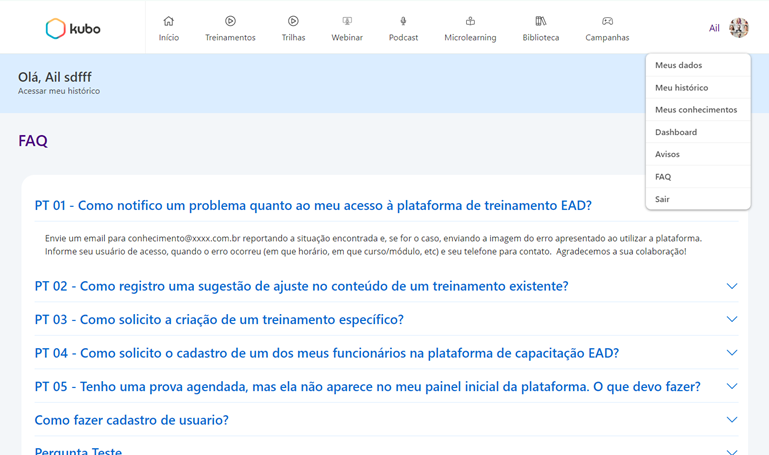Click the Kubo logo
769x455 pixels.
tap(72, 29)
